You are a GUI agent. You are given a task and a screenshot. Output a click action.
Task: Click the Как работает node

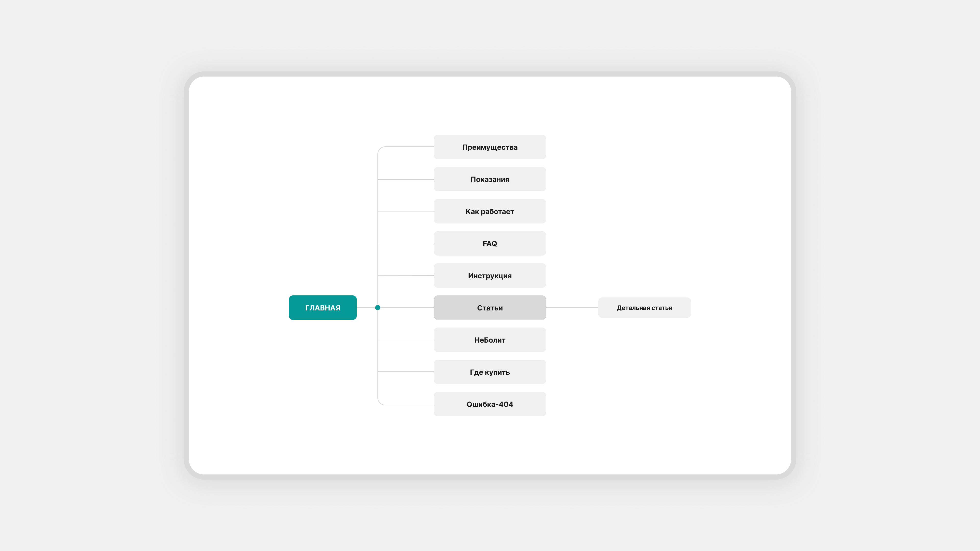point(490,211)
